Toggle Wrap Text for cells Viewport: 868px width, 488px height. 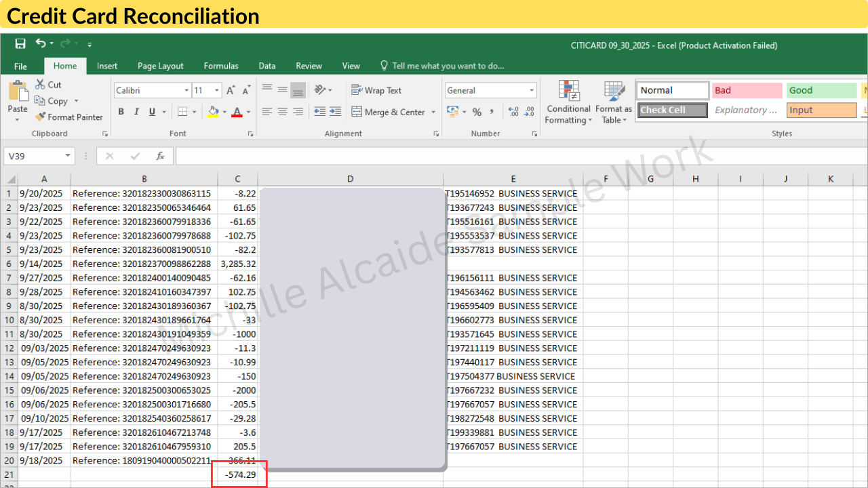[376, 90]
